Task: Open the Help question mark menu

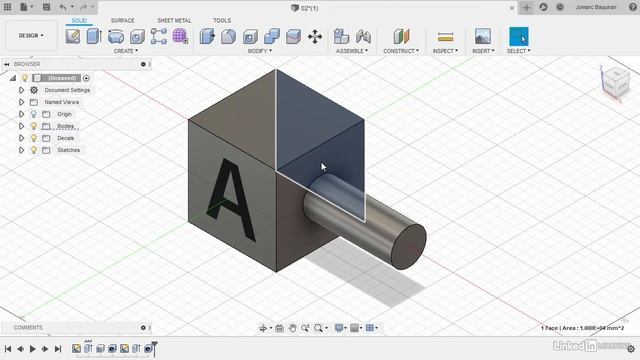Action: (x=634, y=7)
